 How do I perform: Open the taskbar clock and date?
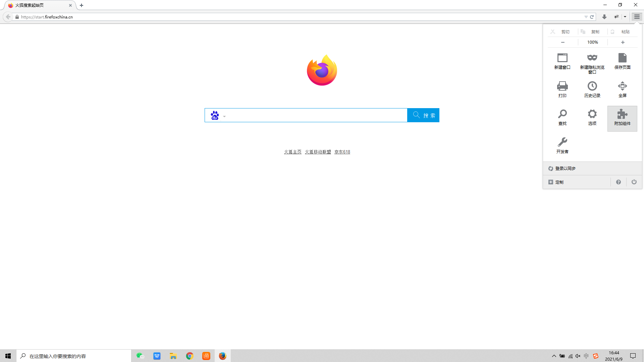click(614, 356)
